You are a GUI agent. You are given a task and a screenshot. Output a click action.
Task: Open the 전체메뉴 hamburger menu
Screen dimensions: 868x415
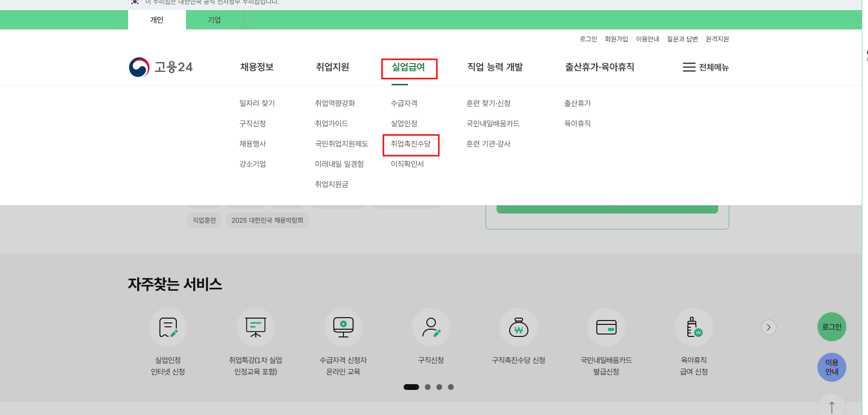pyautogui.click(x=706, y=67)
